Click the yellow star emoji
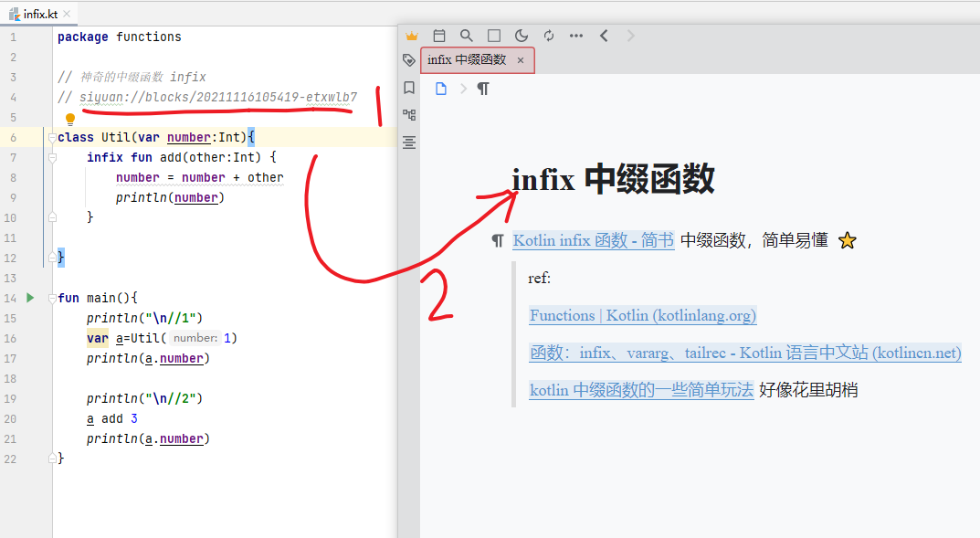This screenshot has height=538, width=980. tap(848, 240)
